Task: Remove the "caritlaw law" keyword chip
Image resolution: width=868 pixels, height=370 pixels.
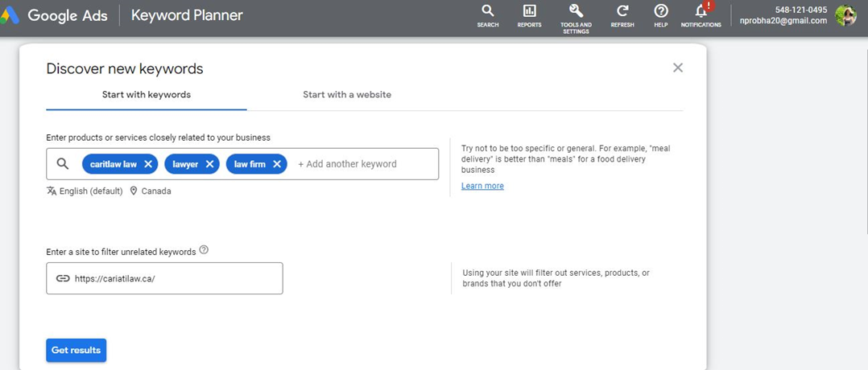Action: pos(148,164)
